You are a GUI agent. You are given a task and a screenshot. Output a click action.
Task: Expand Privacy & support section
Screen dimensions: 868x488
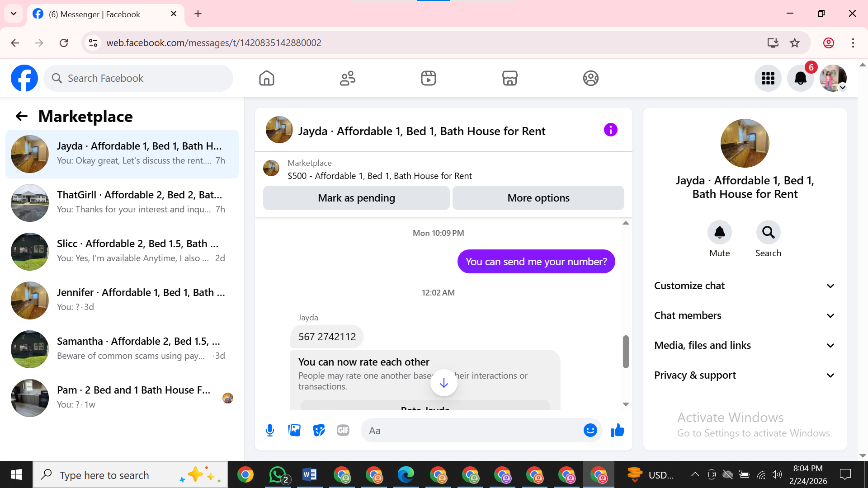click(x=744, y=375)
